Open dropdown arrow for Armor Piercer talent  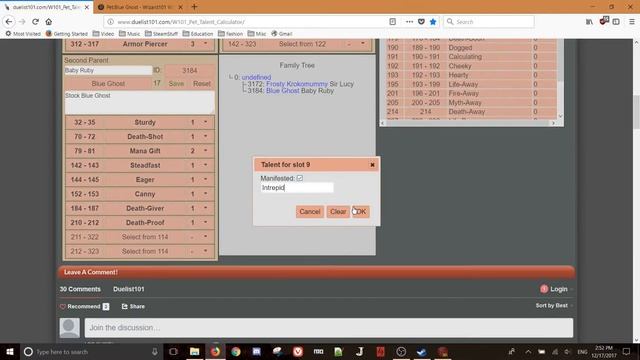tap(205, 43)
